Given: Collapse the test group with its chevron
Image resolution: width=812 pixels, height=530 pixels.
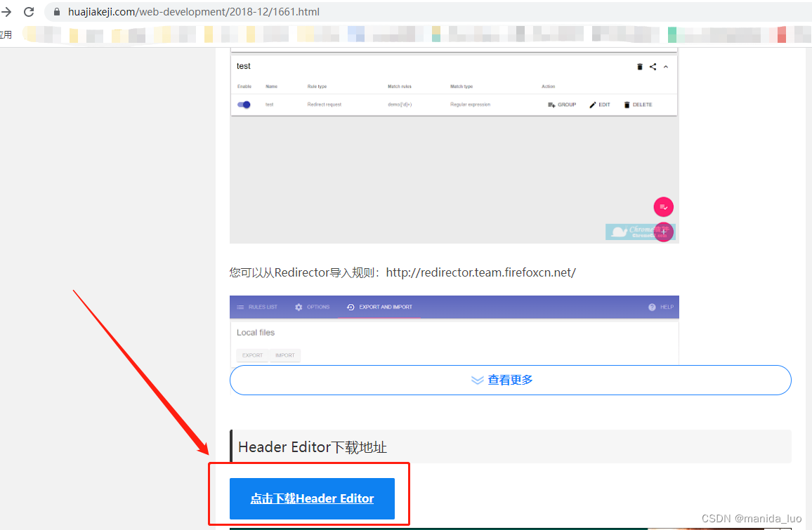Looking at the screenshot, I should [x=665, y=66].
